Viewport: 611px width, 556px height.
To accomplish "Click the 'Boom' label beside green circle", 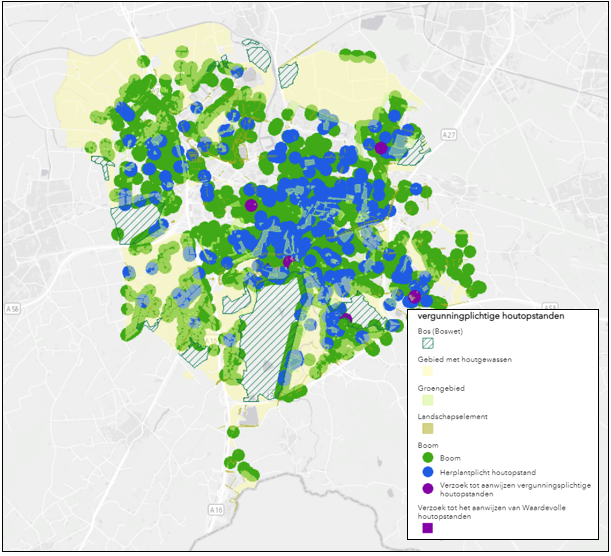I will tap(450, 458).
